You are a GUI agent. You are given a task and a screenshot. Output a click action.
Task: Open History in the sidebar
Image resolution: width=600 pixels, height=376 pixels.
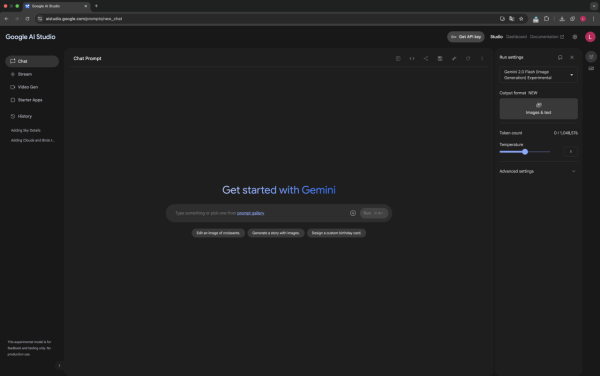click(32, 116)
